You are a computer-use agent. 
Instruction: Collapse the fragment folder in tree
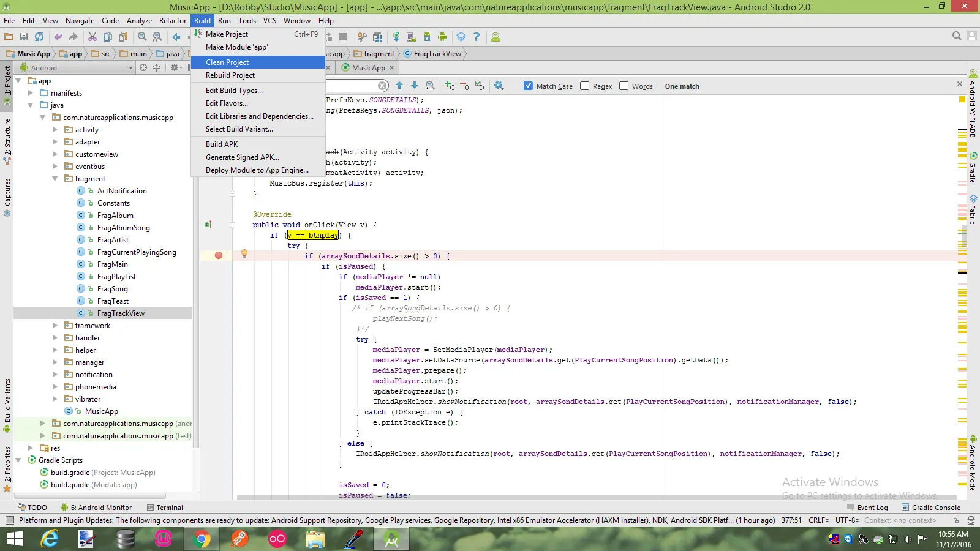pyautogui.click(x=55, y=179)
